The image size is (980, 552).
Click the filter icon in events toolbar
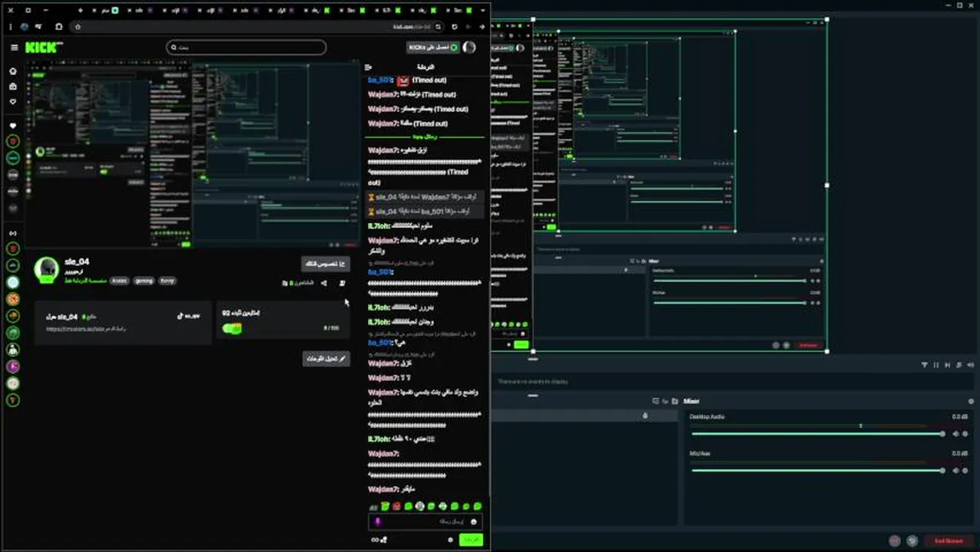[x=925, y=365]
